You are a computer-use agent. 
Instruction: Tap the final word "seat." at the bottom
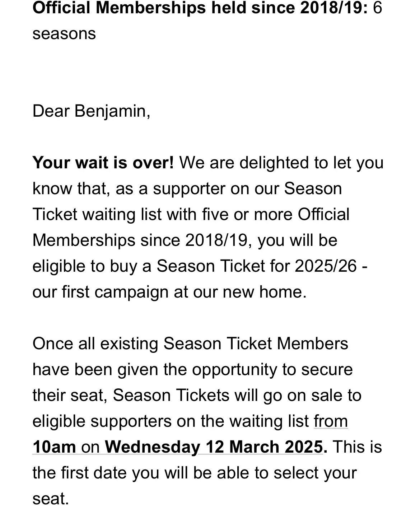(x=51, y=499)
